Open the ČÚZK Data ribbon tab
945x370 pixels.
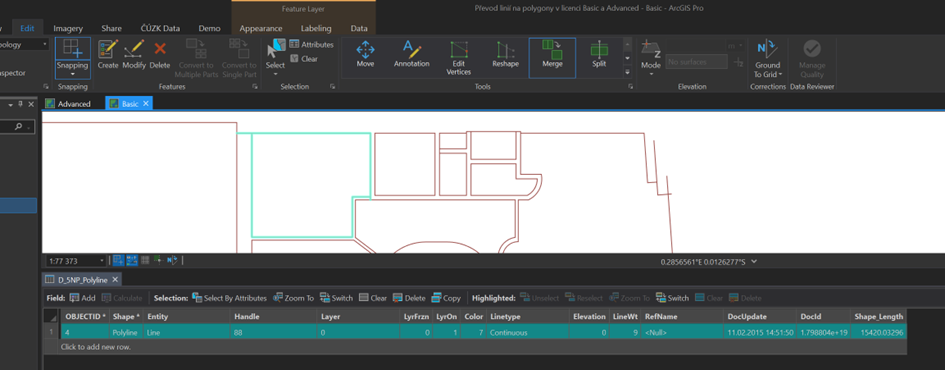pos(160,28)
